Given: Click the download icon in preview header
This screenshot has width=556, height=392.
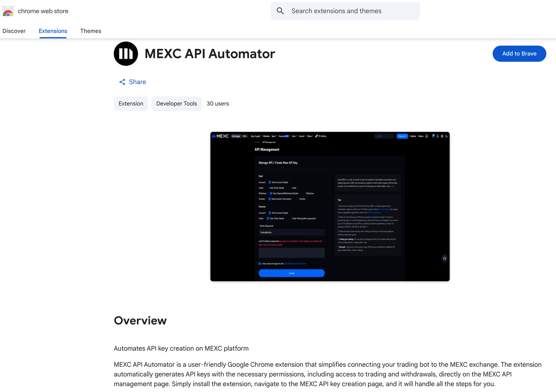Looking at the screenshot, I should (438, 136).
